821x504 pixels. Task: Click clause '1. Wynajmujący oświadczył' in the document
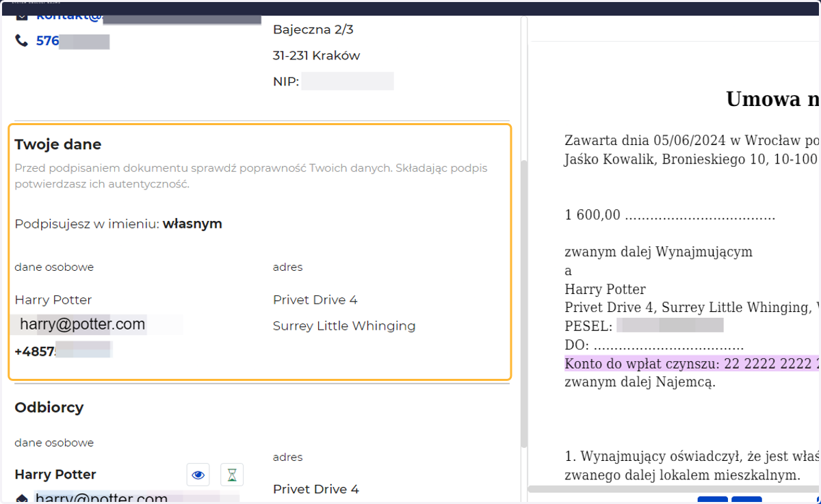click(692, 455)
